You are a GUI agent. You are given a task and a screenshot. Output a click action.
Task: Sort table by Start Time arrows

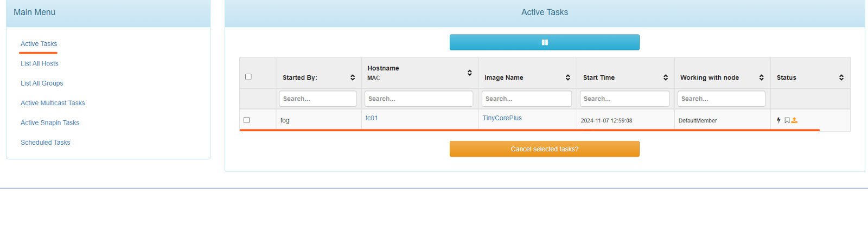point(666,77)
